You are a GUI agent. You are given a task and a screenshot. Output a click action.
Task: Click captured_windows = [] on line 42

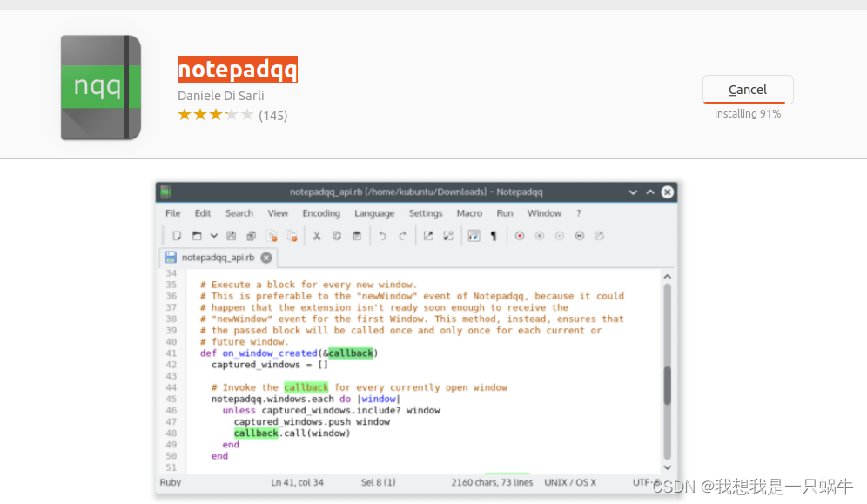(x=270, y=365)
